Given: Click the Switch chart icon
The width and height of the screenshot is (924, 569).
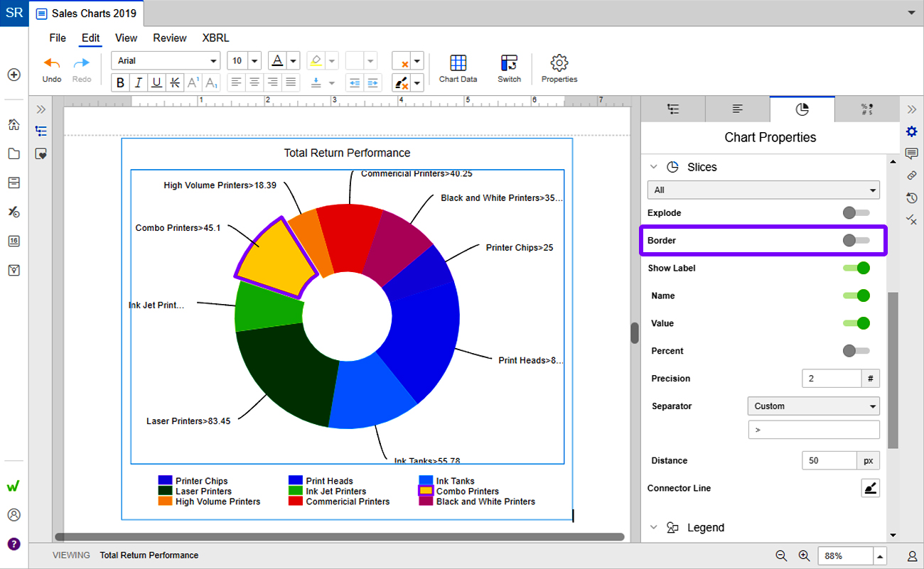Looking at the screenshot, I should click(509, 63).
